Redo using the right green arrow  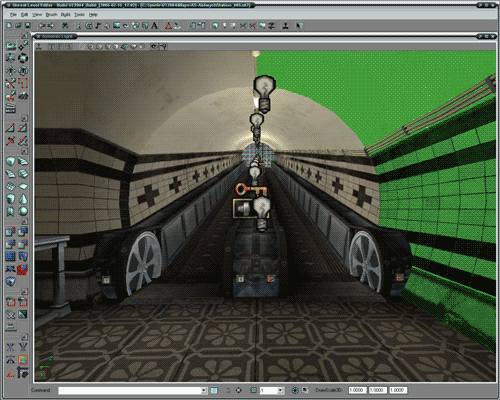[x=51, y=25]
